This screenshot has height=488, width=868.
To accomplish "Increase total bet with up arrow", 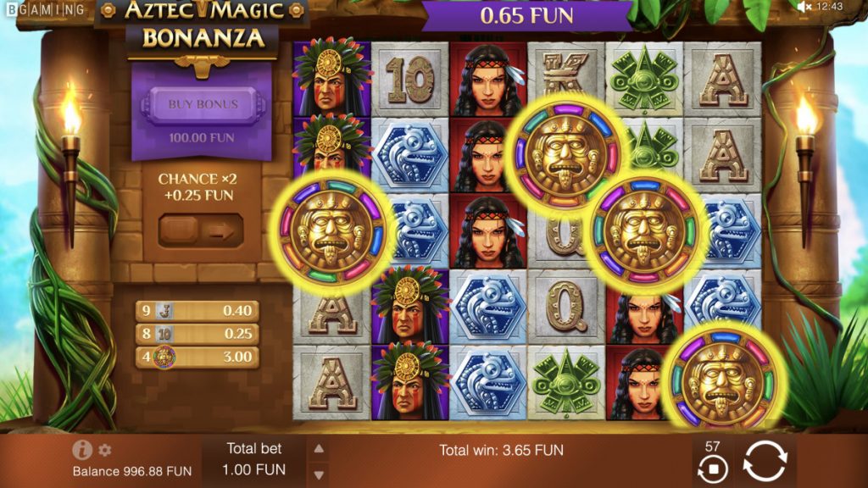I will pyautogui.click(x=319, y=449).
